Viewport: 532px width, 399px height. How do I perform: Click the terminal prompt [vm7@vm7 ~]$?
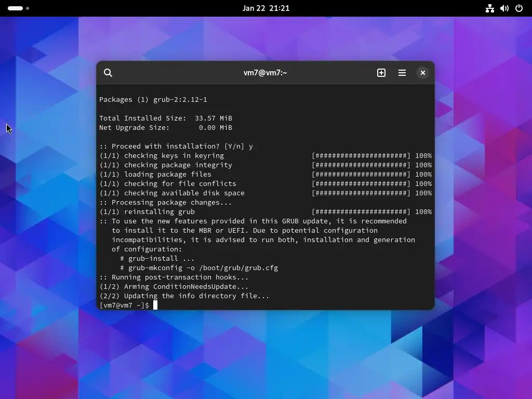click(x=124, y=305)
